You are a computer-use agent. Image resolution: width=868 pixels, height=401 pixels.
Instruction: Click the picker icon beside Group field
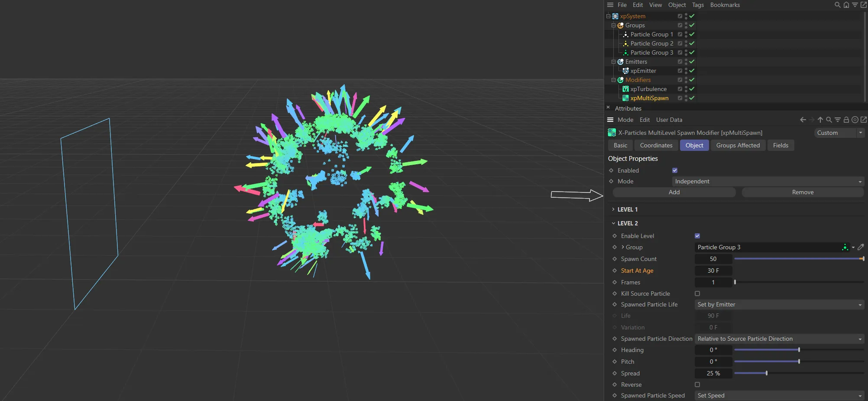(861, 247)
